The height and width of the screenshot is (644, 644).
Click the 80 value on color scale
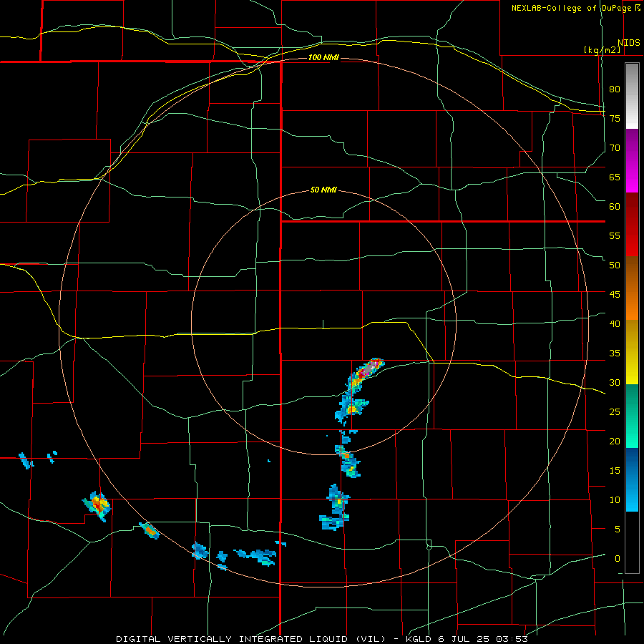[615, 89]
